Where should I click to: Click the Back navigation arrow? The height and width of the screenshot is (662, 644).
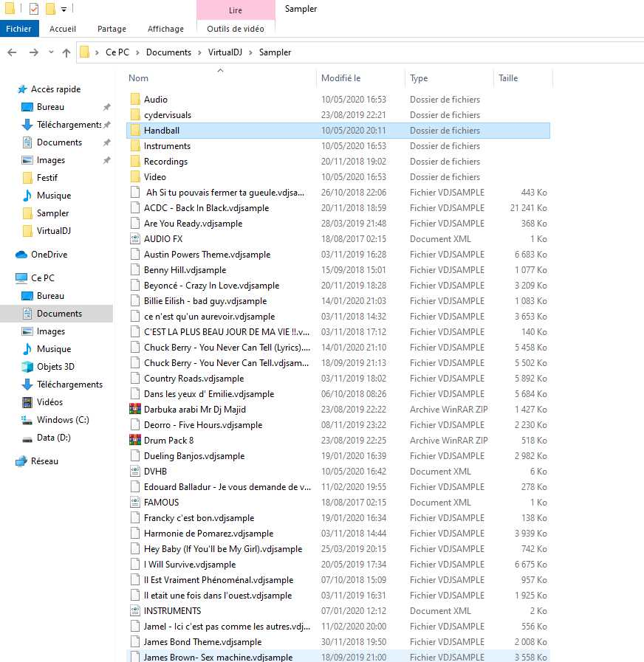(x=12, y=52)
